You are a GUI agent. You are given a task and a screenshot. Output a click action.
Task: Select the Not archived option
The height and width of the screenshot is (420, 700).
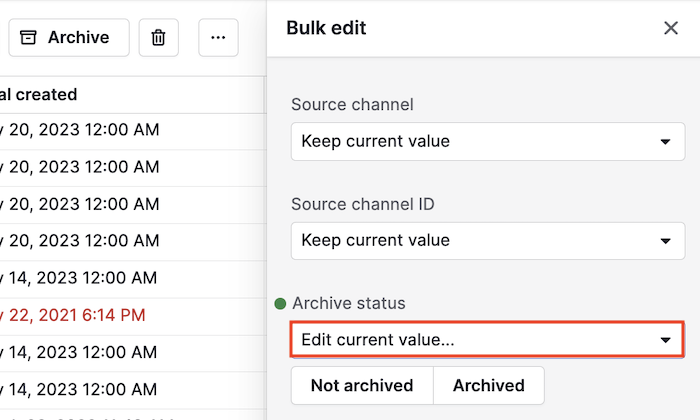coord(362,386)
